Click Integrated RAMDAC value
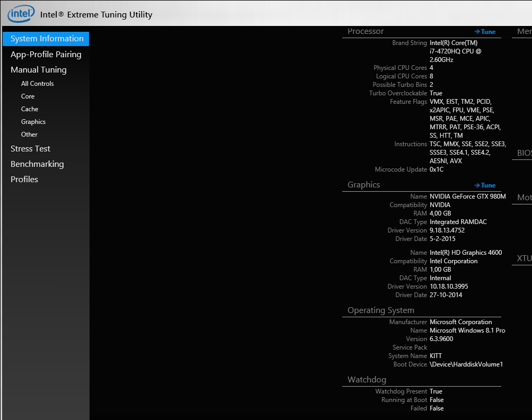532x420 pixels. pyautogui.click(x=458, y=222)
